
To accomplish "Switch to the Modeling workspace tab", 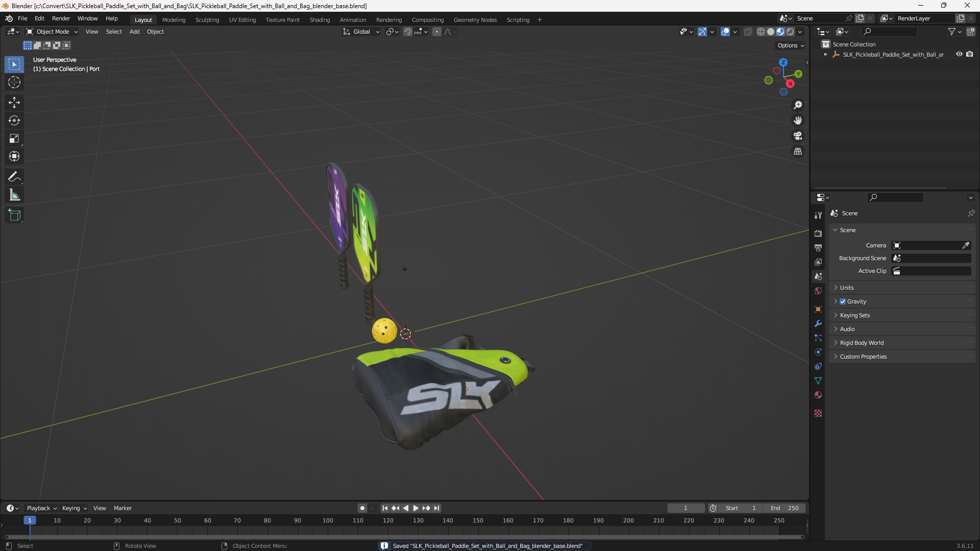I will 174,20.
